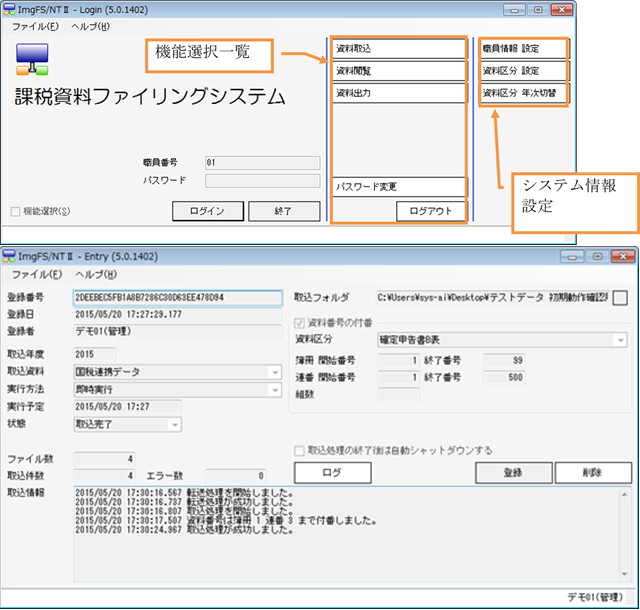Click the 取込件数 field
The image size is (640, 610).
click(x=104, y=476)
